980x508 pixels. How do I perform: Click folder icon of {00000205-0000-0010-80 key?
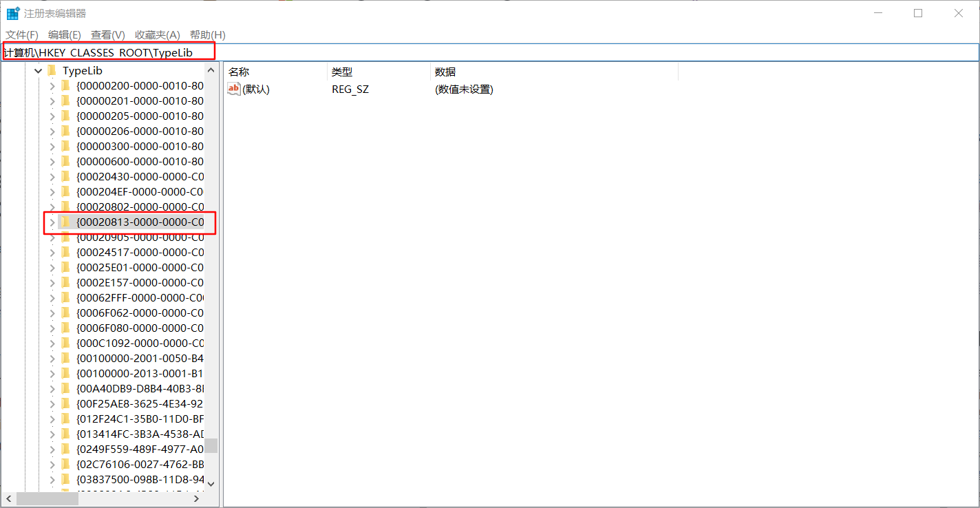pyautogui.click(x=66, y=116)
